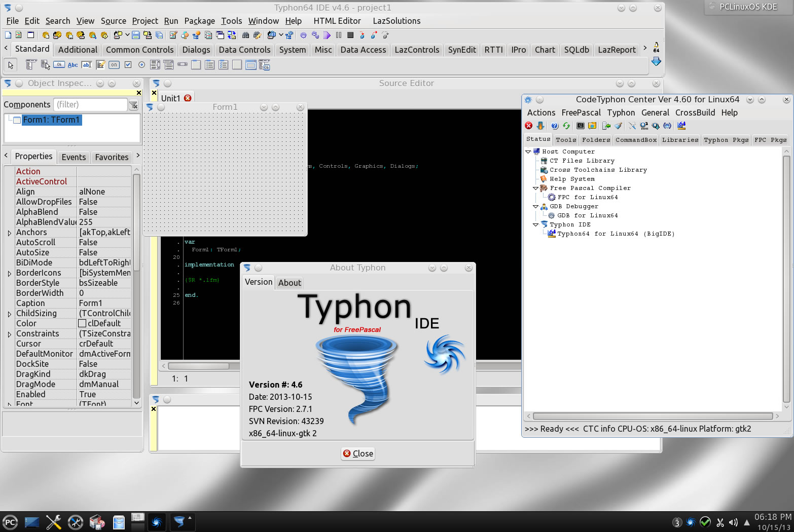Click red stop icon in CodeTyphon Center toolbar
Viewport: 794px width, 532px height.
(529, 126)
